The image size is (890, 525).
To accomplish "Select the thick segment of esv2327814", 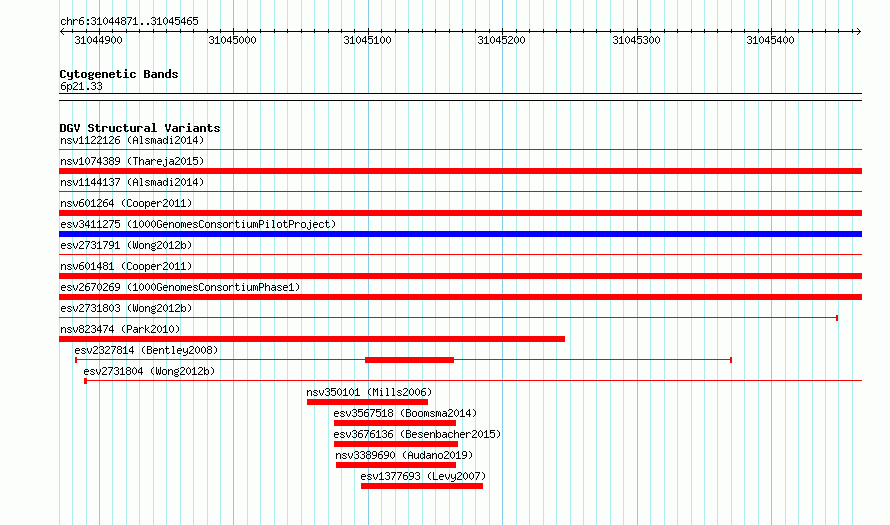I will [x=409, y=360].
